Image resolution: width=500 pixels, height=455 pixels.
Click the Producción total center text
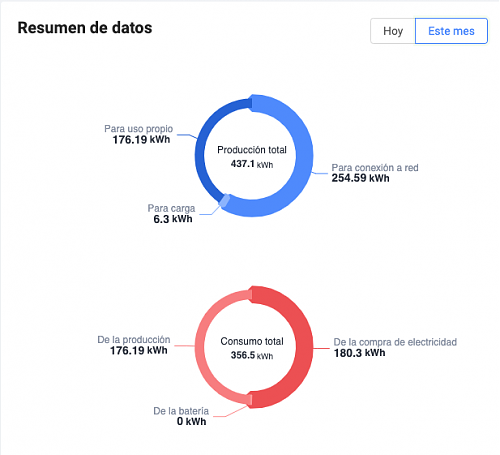pos(252,150)
